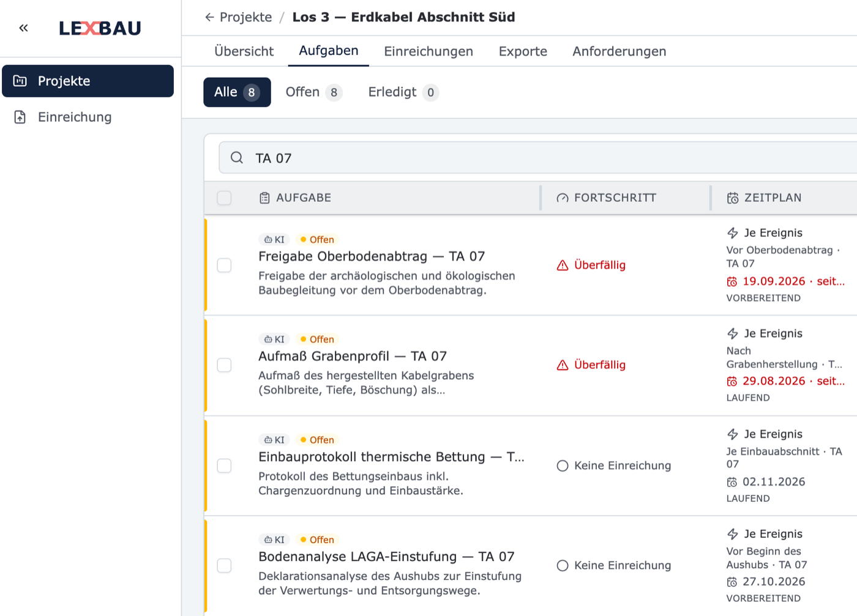This screenshot has width=857, height=616.
Task: Click Offen status badge on Einbauprotokoll row
Action: (x=317, y=440)
